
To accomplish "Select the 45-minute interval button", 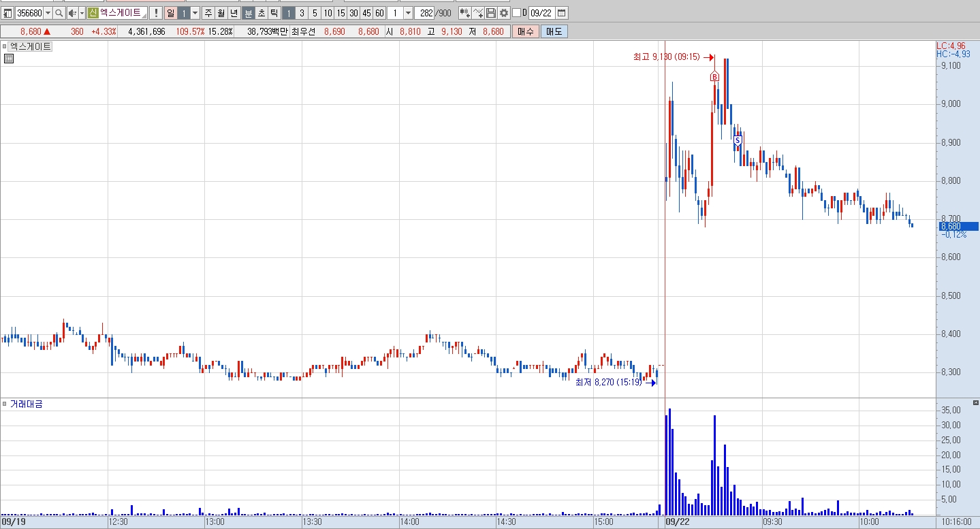I will (x=366, y=13).
